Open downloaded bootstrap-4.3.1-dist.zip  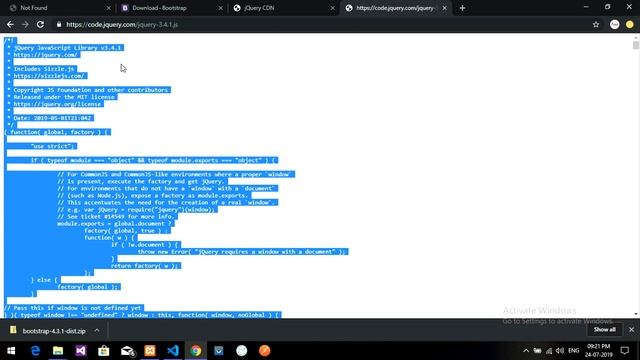pyautogui.click(x=49, y=331)
